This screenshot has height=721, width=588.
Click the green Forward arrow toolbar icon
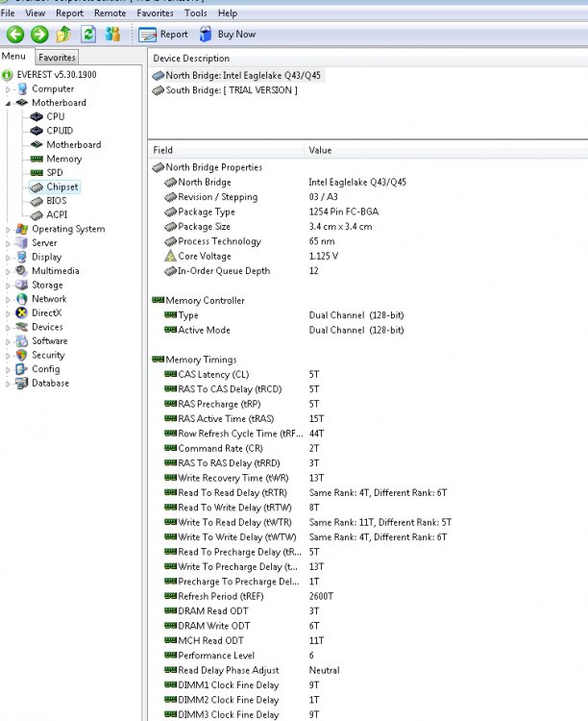[39, 35]
